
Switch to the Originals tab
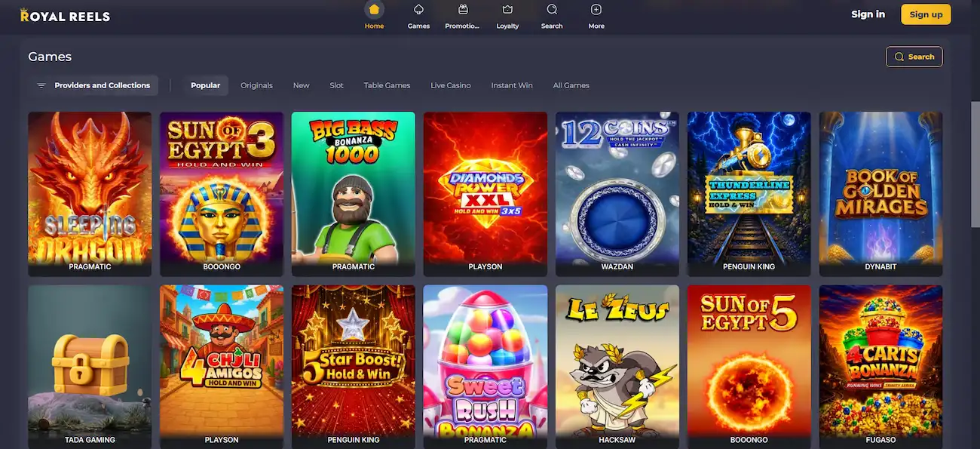(x=256, y=85)
